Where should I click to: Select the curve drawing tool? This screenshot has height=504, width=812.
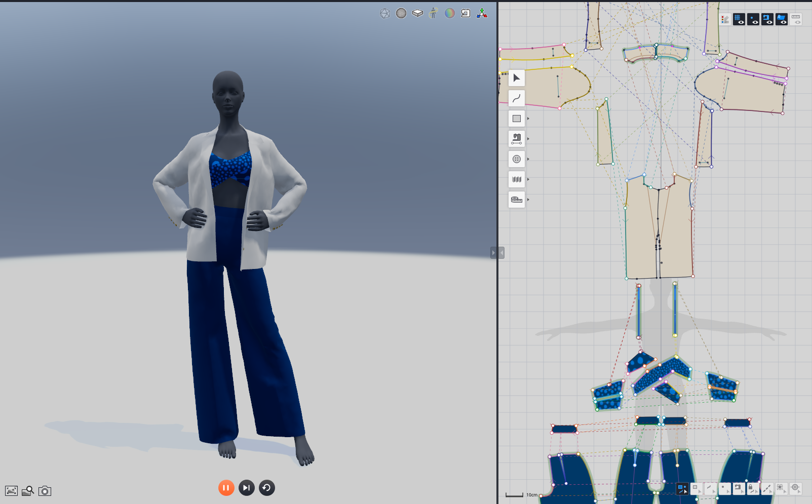516,98
